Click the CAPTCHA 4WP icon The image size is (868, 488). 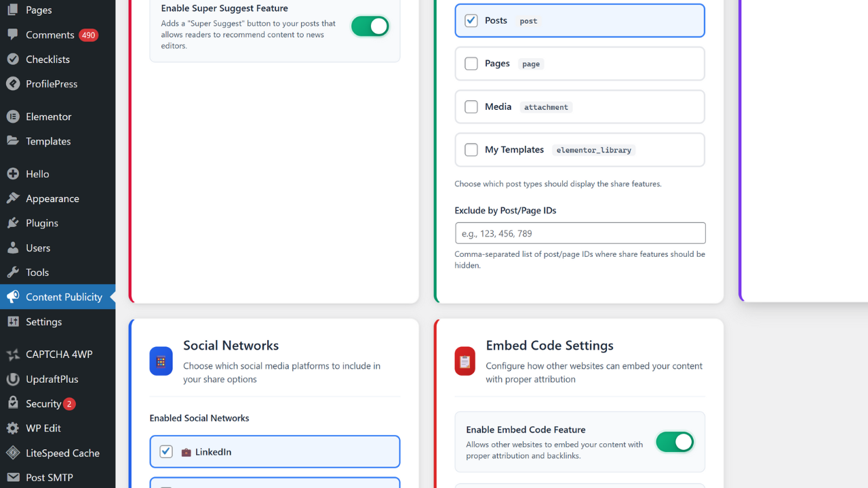click(13, 354)
